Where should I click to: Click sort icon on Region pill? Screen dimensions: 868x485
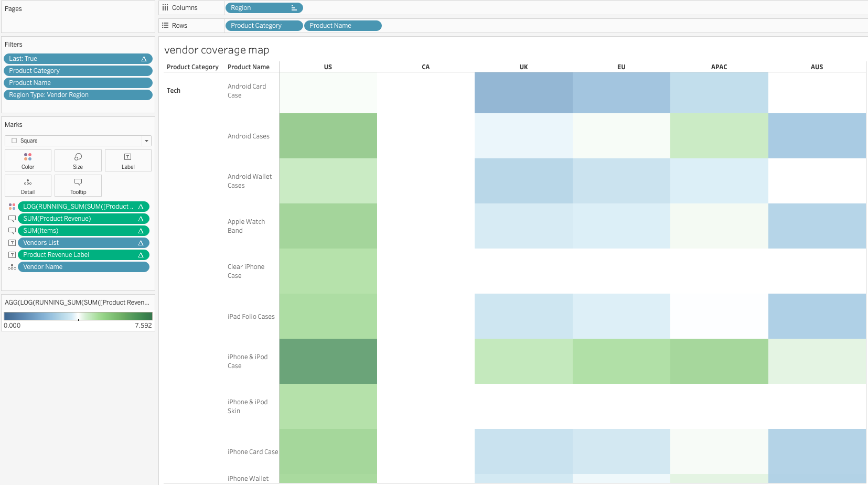pos(294,8)
